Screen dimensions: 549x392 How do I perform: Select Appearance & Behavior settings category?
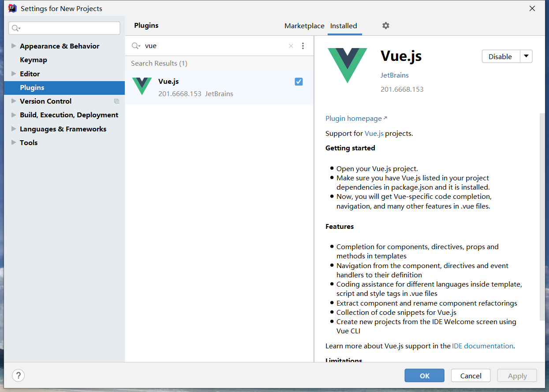click(x=60, y=46)
